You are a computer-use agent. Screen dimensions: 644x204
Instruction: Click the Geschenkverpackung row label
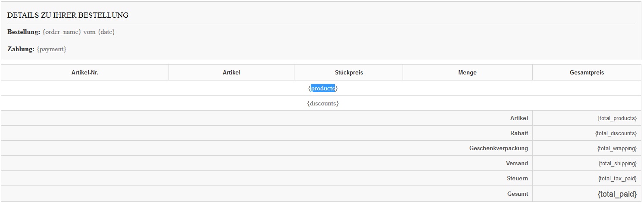point(498,148)
